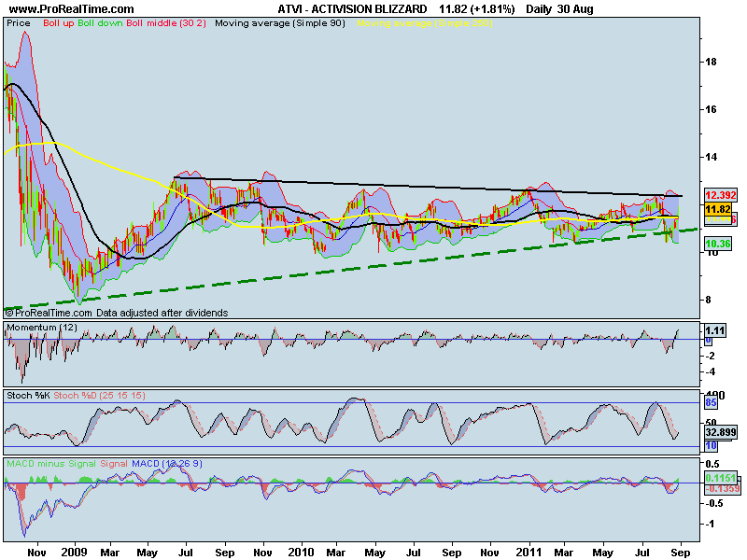Click the 10 stochastic level tag
Screen dimensions: 747x560
pyautogui.click(x=711, y=446)
